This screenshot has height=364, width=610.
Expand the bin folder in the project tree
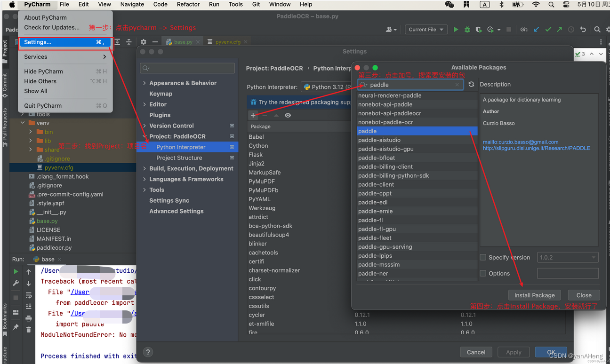click(31, 132)
